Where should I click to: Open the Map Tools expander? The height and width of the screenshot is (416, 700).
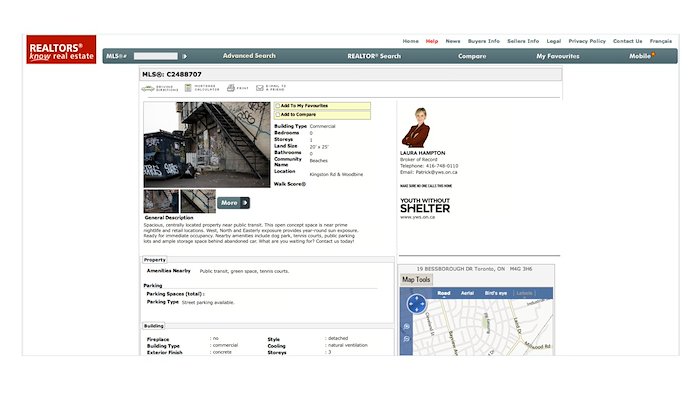point(416,279)
